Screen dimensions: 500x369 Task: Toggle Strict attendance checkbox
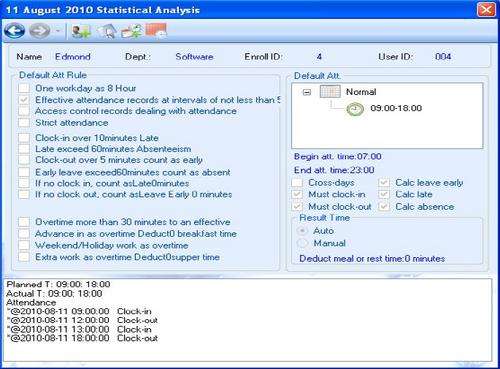tap(24, 123)
